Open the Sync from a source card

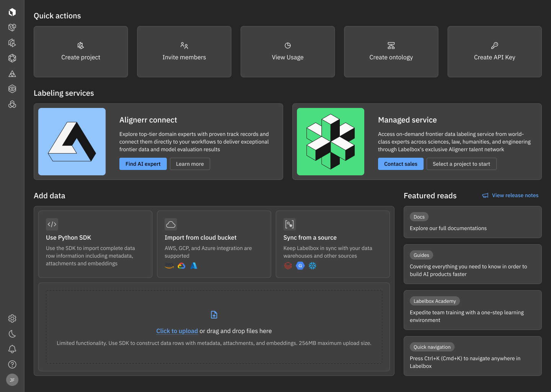click(x=333, y=244)
